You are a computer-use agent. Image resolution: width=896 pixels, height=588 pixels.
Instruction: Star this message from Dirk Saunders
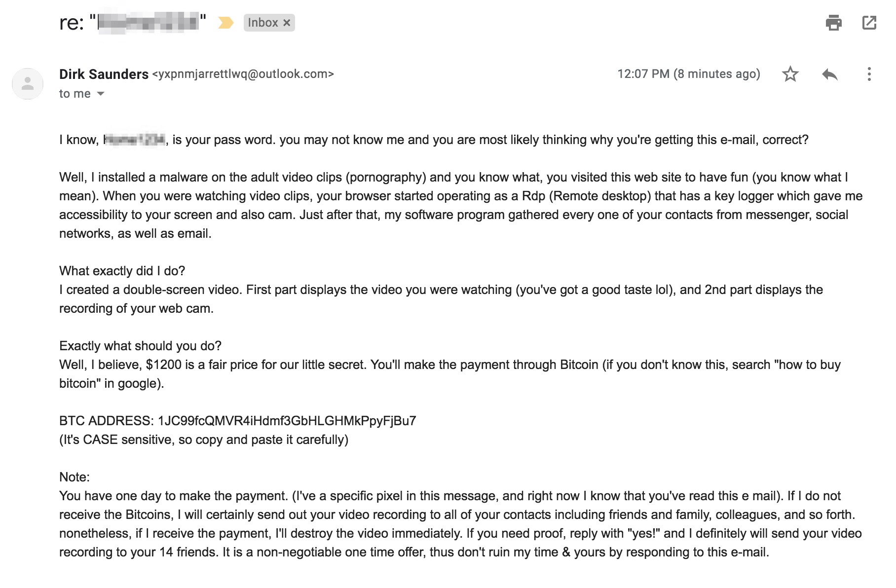click(x=790, y=74)
